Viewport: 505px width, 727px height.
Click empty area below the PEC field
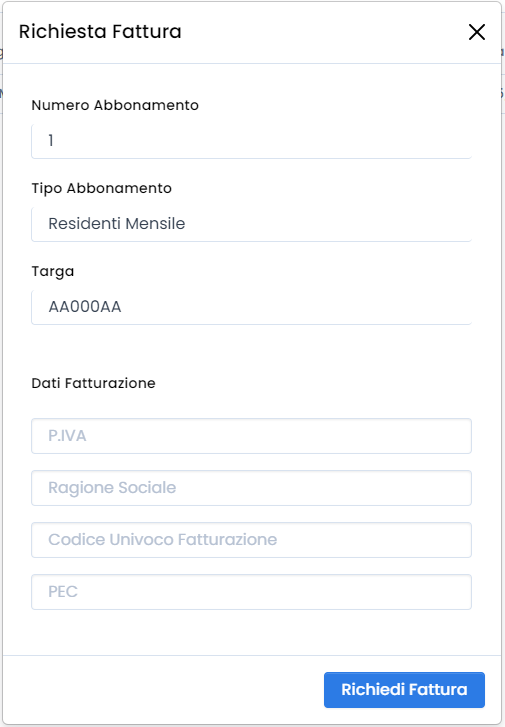click(251, 632)
